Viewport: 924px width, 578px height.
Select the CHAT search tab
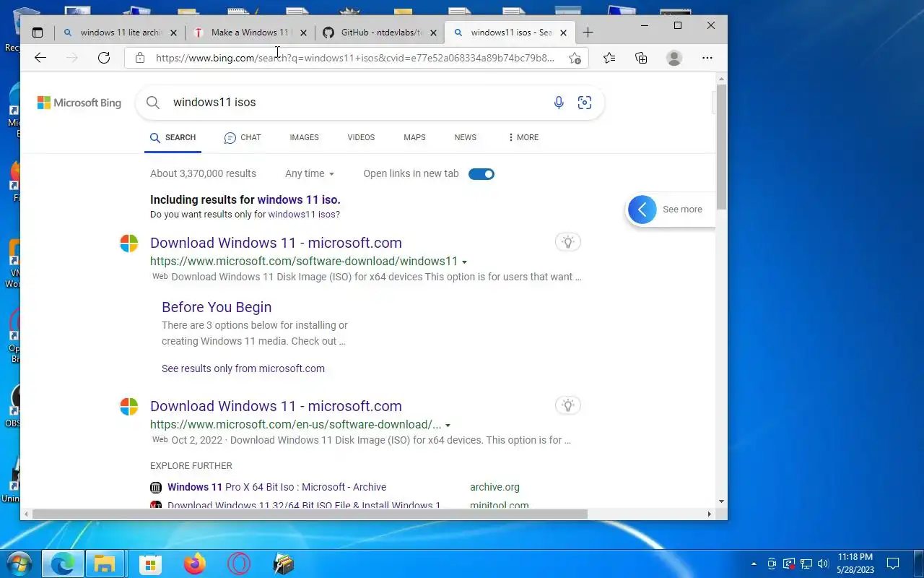[243, 137]
